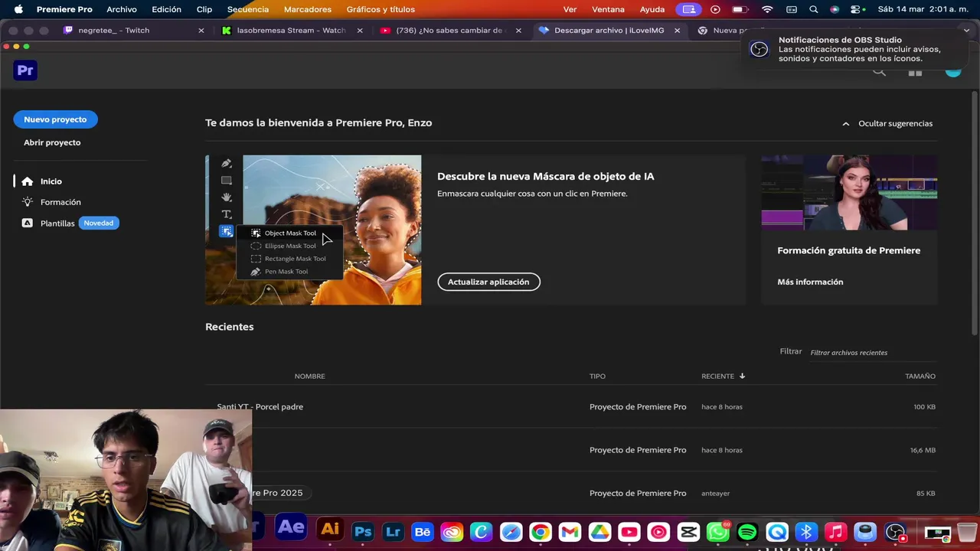Switch to negretee_ Twitch browser tab

coord(134,31)
